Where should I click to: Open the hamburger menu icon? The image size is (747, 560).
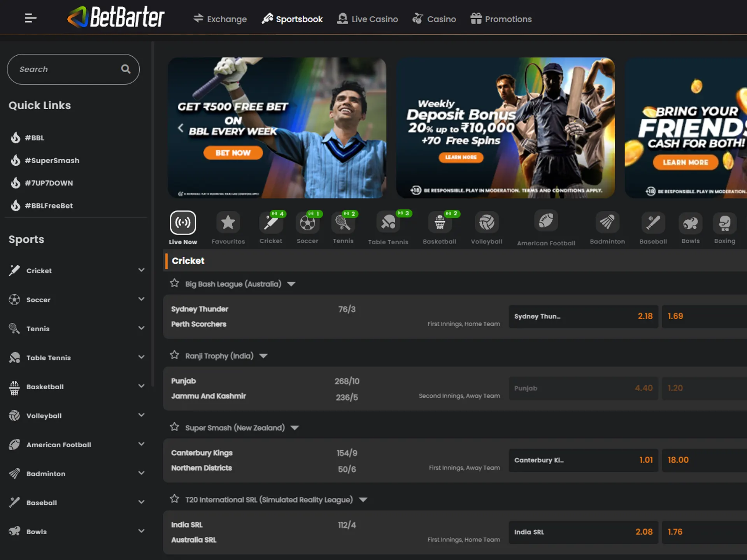30,18
